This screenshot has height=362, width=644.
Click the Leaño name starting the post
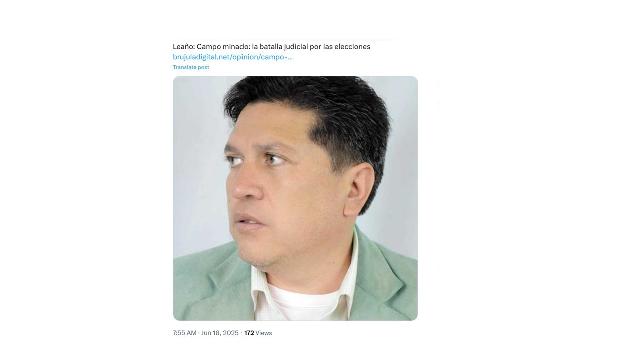(x=184, y=46)
